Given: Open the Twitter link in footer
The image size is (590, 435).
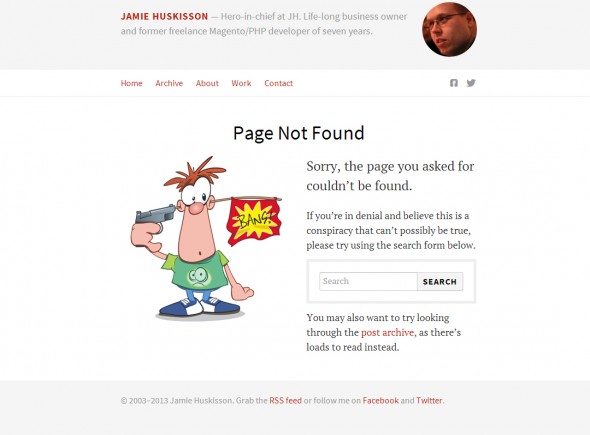Looking at the screenshot, I should [x=429, y=400].
